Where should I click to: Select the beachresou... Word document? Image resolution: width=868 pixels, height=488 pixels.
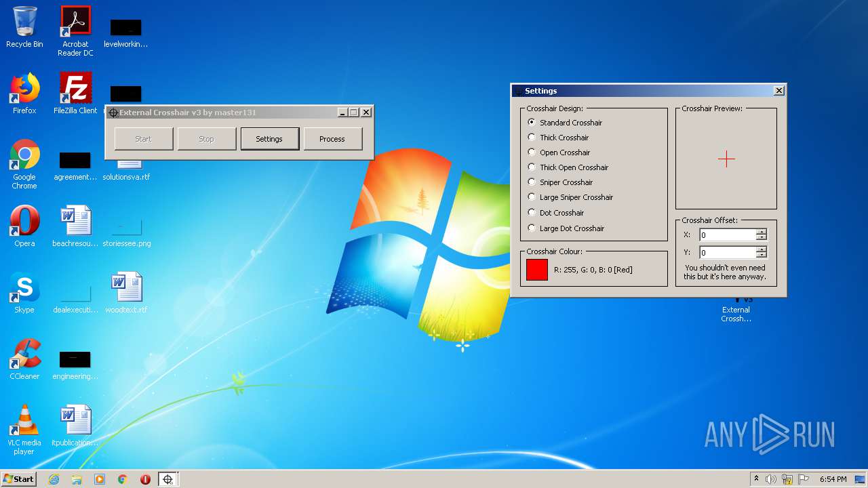pyautogui.click(x=75, y=226)
